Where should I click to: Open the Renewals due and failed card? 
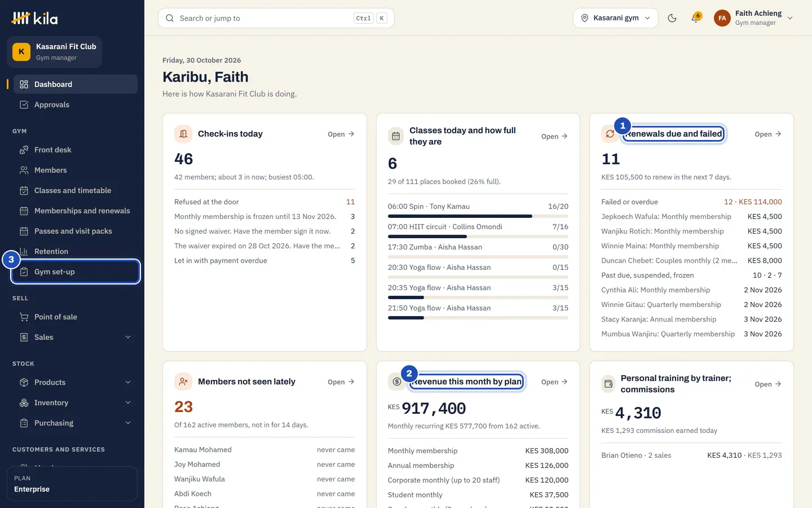pyautogui.click(x=768, y=134)
